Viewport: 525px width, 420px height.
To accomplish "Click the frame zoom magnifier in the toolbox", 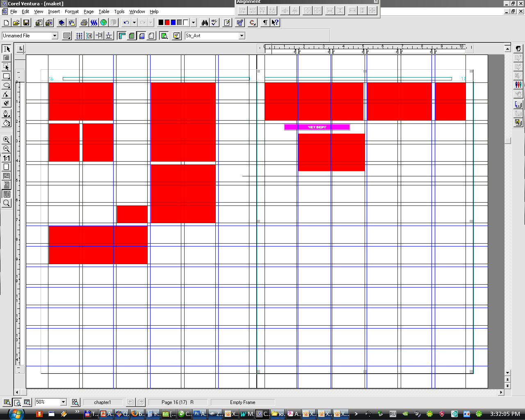I will [7, 203].
